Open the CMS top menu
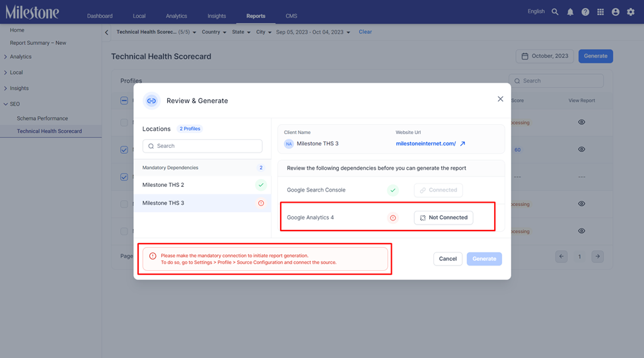The height and width of the screenshot is (358, 644). [291, 16]
